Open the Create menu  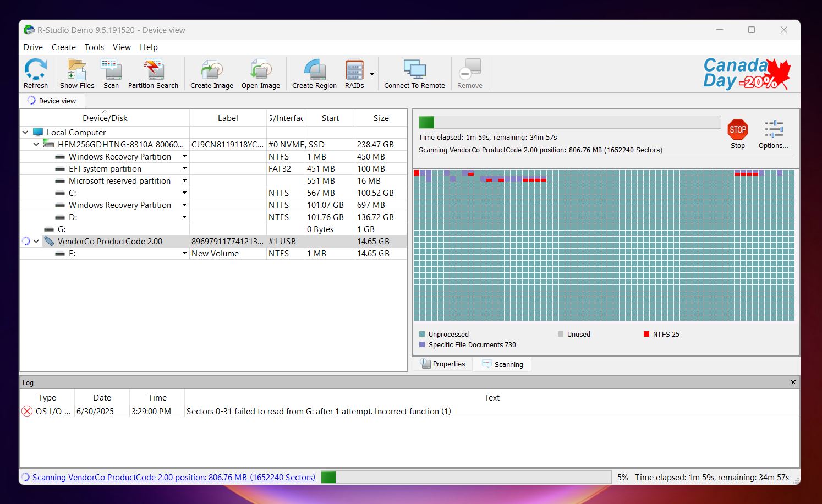[64, 47]
